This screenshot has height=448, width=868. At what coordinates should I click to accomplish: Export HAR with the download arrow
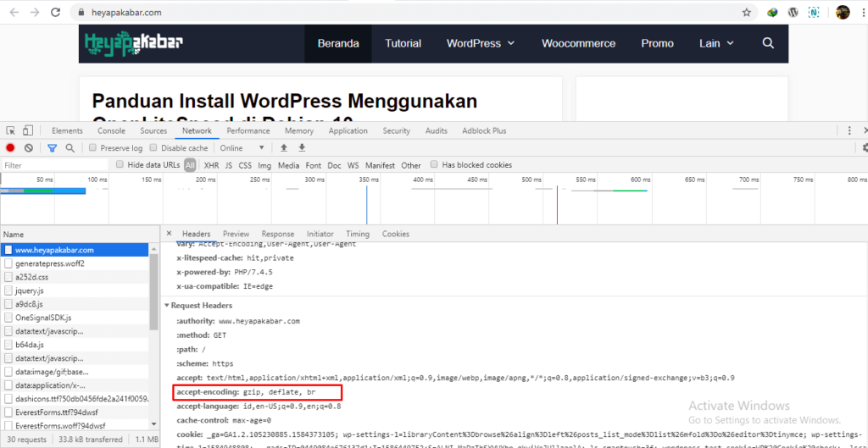click(x=302, y=147)
